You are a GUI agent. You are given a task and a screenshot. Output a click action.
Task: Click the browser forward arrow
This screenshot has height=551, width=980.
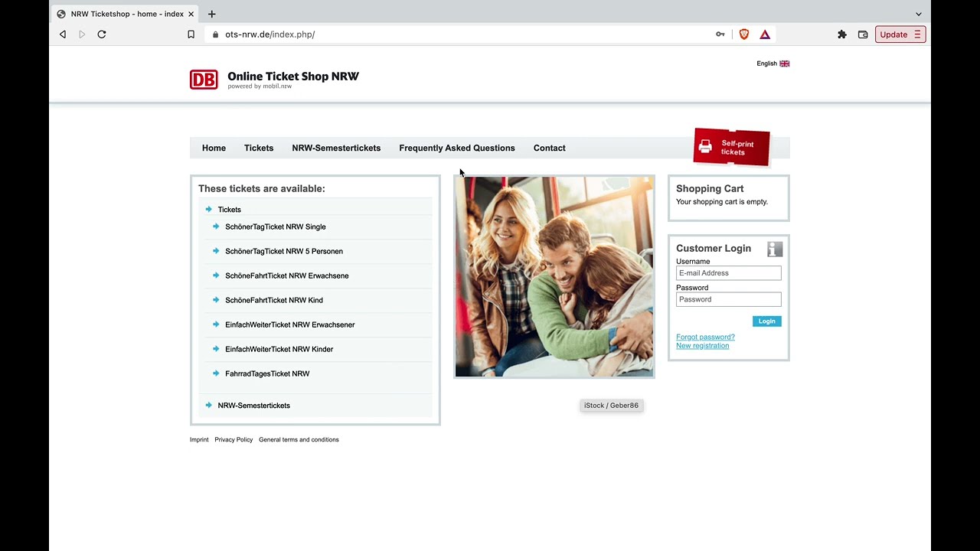82,34
